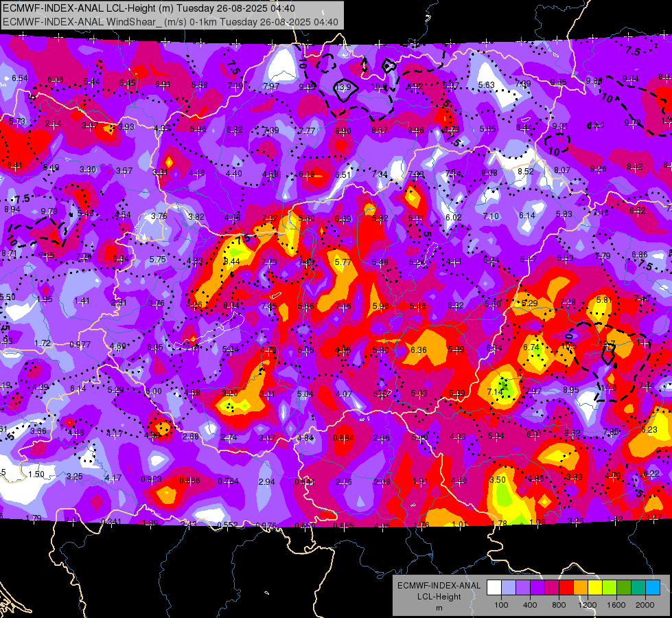Click the grid value 0.341
The height and width of the screenshot is (618, 672).
click(x=111, y=522)
